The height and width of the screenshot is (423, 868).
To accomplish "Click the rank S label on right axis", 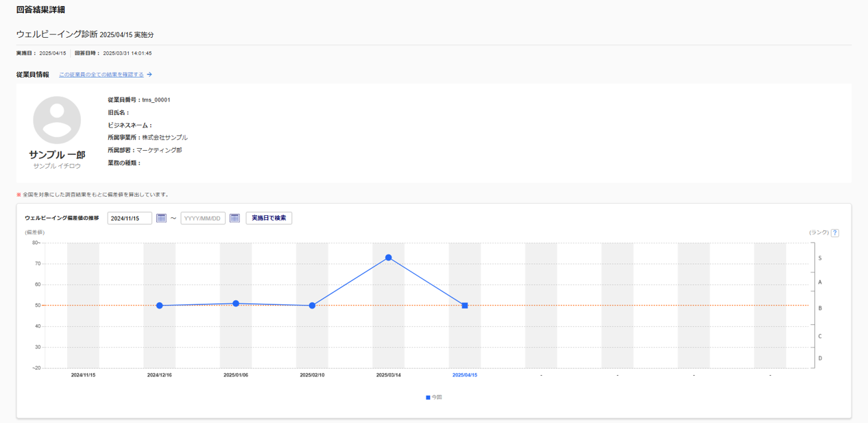I will pyautogui.click(x=819, y=258).
